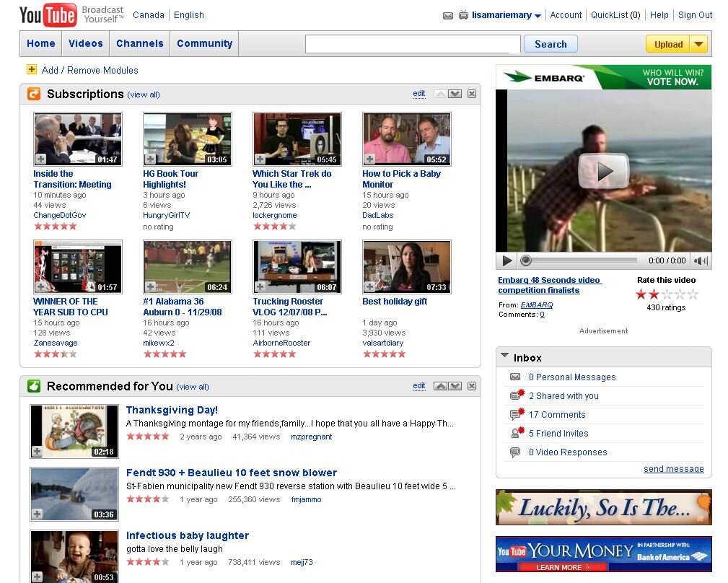Move Recommended for You module up

tap(440, 386)
